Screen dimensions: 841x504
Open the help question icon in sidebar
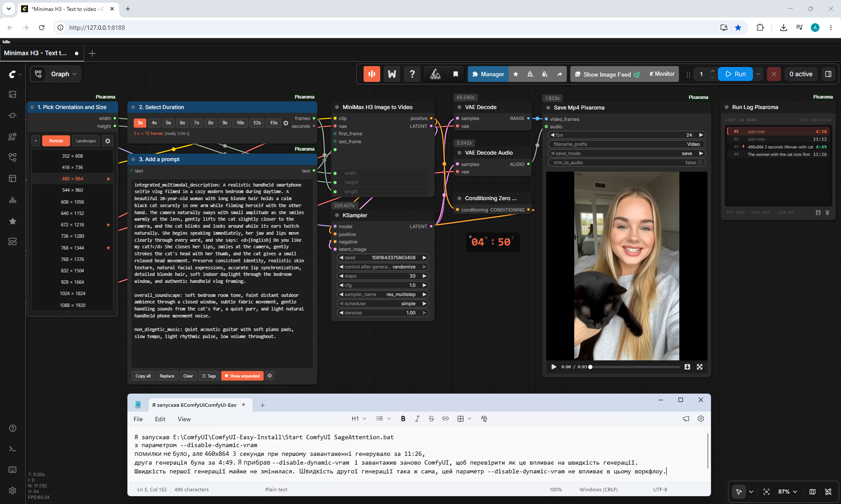pyautogui.click(x=13, y=428)
